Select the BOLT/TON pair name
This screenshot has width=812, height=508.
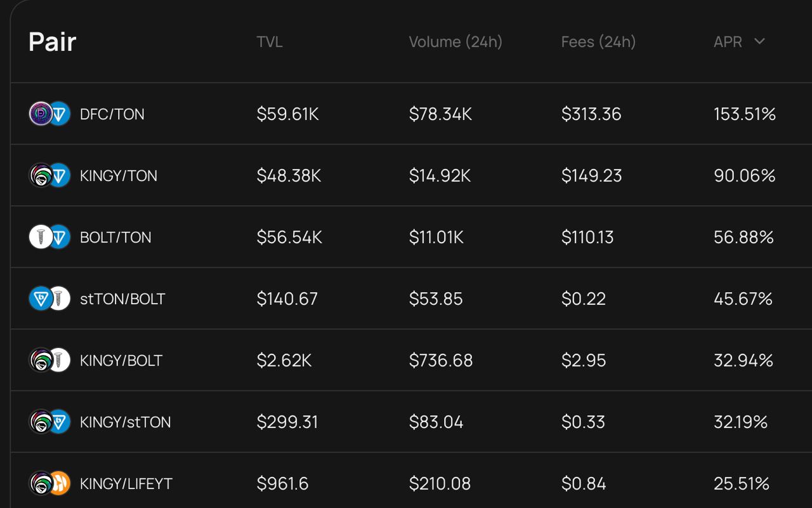[x=115, y=237]
